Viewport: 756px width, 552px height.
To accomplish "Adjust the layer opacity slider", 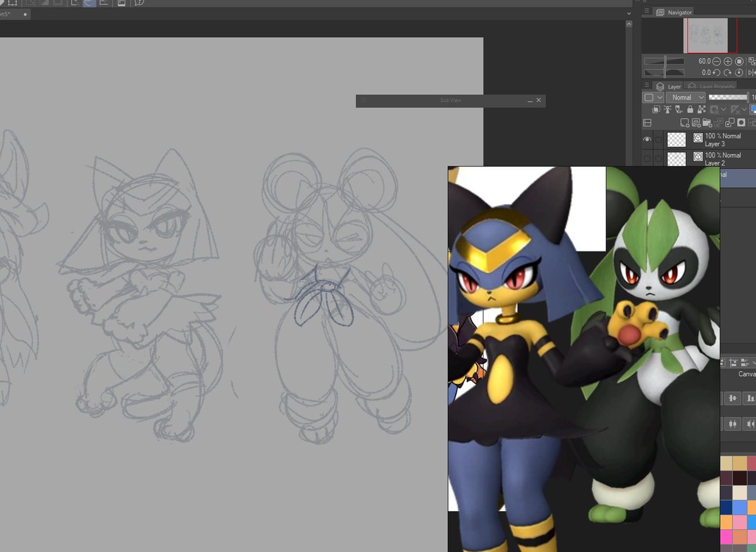I will click(x=728, y=98).
